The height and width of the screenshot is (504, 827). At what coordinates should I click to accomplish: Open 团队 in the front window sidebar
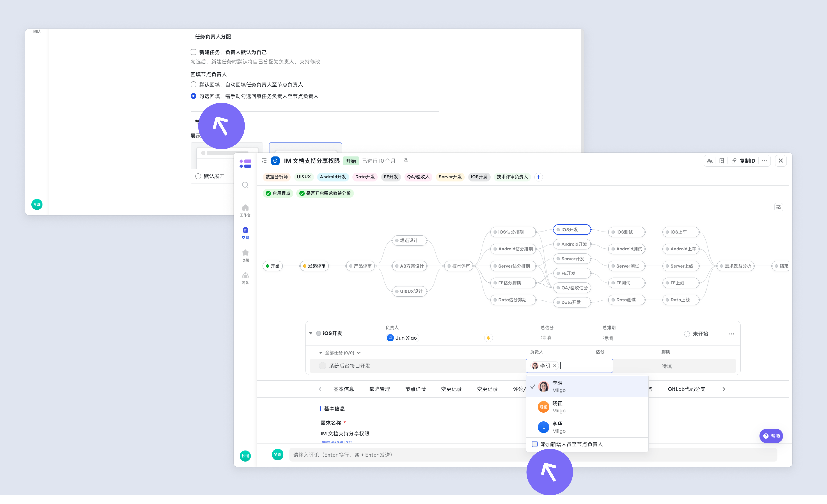245,278
